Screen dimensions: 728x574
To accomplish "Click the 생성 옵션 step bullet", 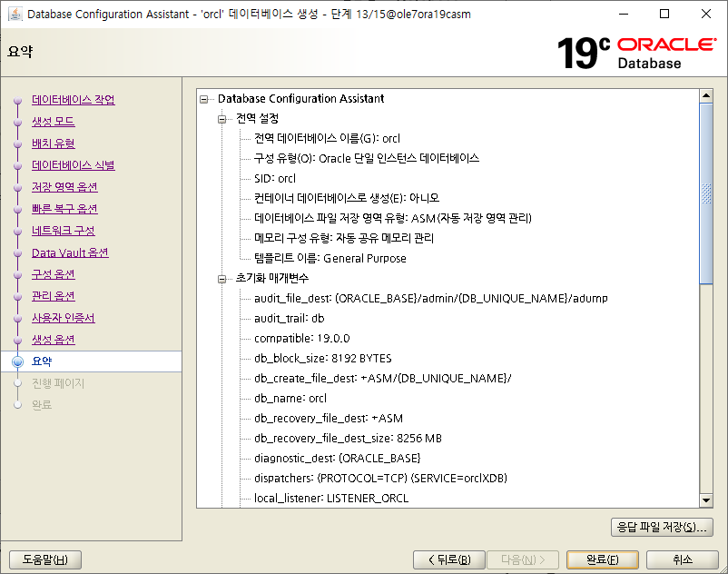I will [17, 341].
